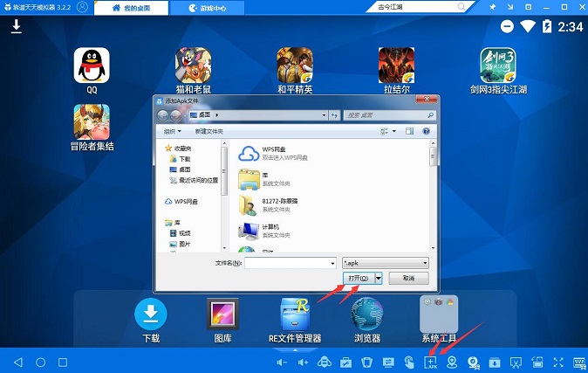The width and height of the screenshot is (588, 373).
Task: Click the location pin icon in bottom toolbar
Action: point(452,363)
